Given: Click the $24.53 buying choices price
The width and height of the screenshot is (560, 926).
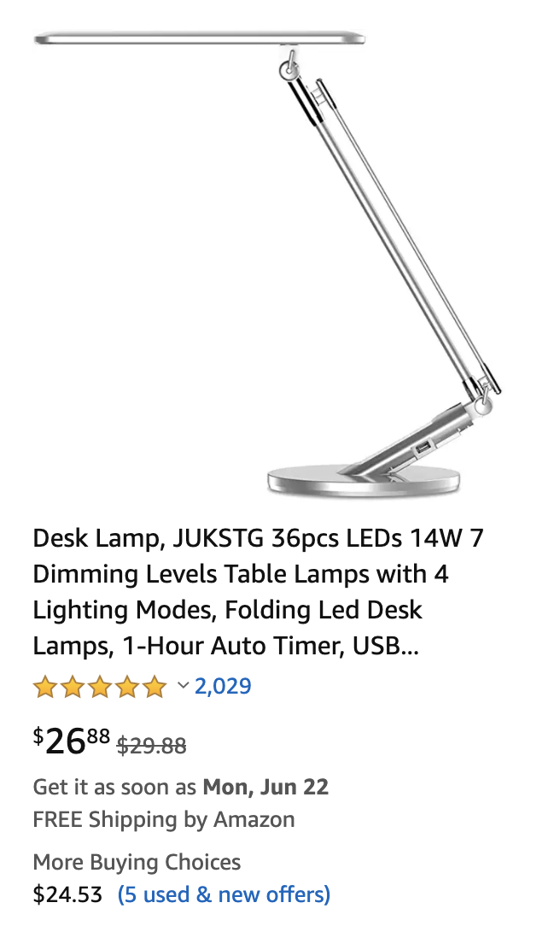Looking at the screenshot, I should click(67, 894).
